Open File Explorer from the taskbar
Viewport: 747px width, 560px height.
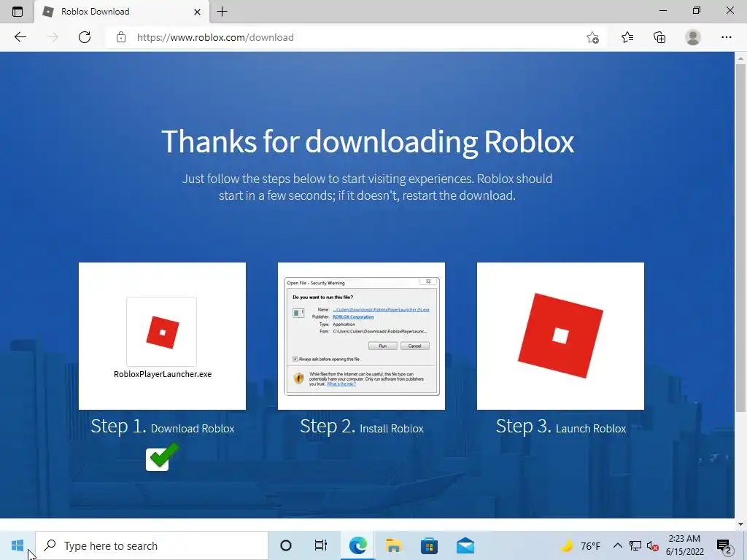click(x=393, y=545)
